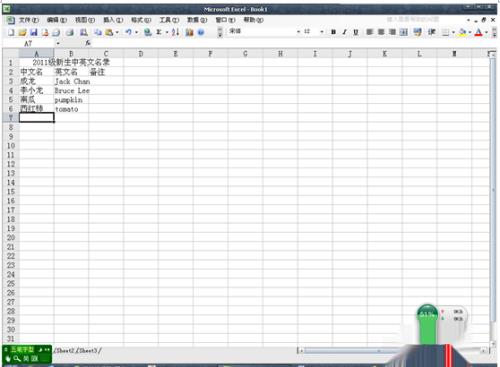Screen dimensions: 500x367
Task: Toggle underline formatting
Action: tap(356, 32)
